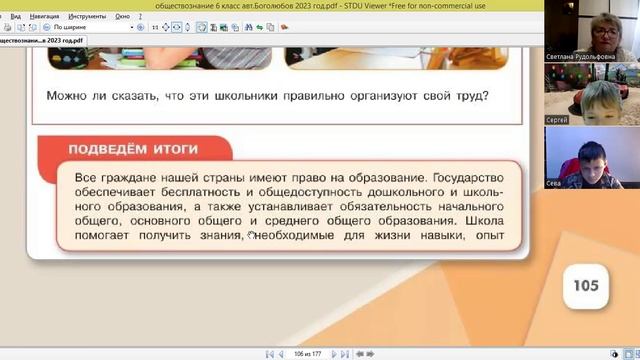This screenshot has width=640, height=360.
Task: Go to next page button
Action: (334, 354)
